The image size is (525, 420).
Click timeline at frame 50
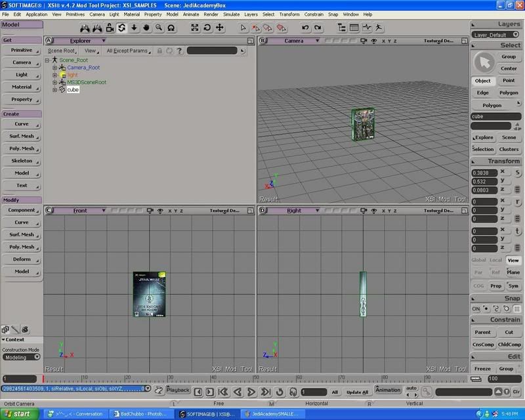[255, 379]
